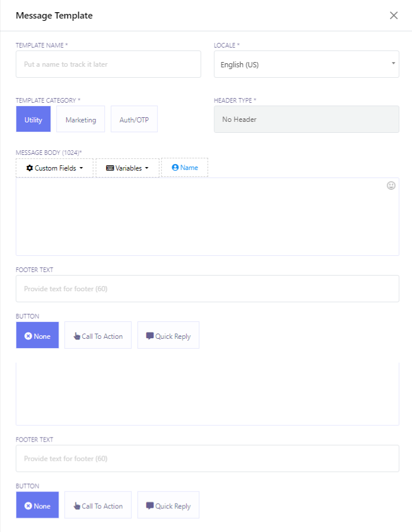Expand the Variables dropdown

127,168
